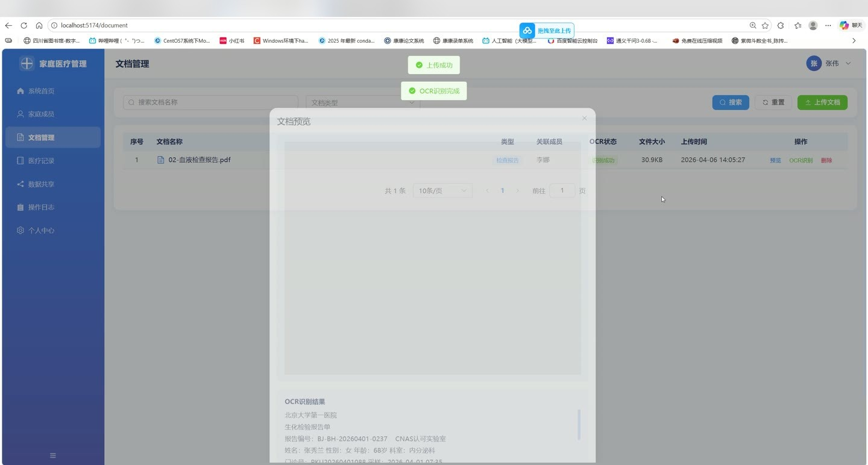Collapse the sidebar with the hamburger icon

tap(53, 455)
